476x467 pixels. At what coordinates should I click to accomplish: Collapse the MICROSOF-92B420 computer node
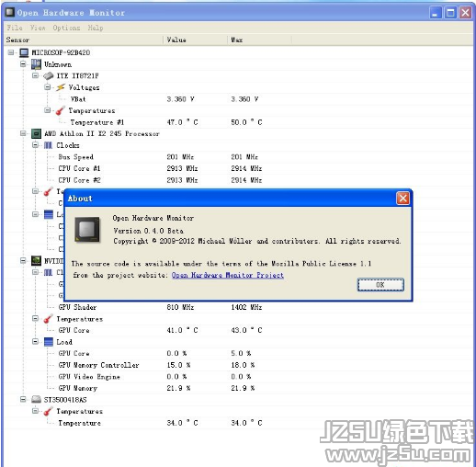click(11, 52)
